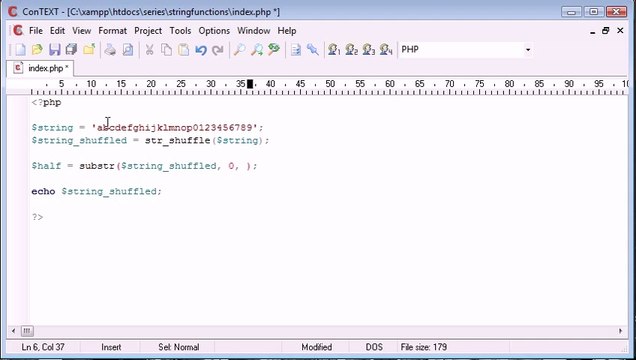Click the New file toolbar icon
The width and height of the screenshot is (636, 360).
pos(20,50)
